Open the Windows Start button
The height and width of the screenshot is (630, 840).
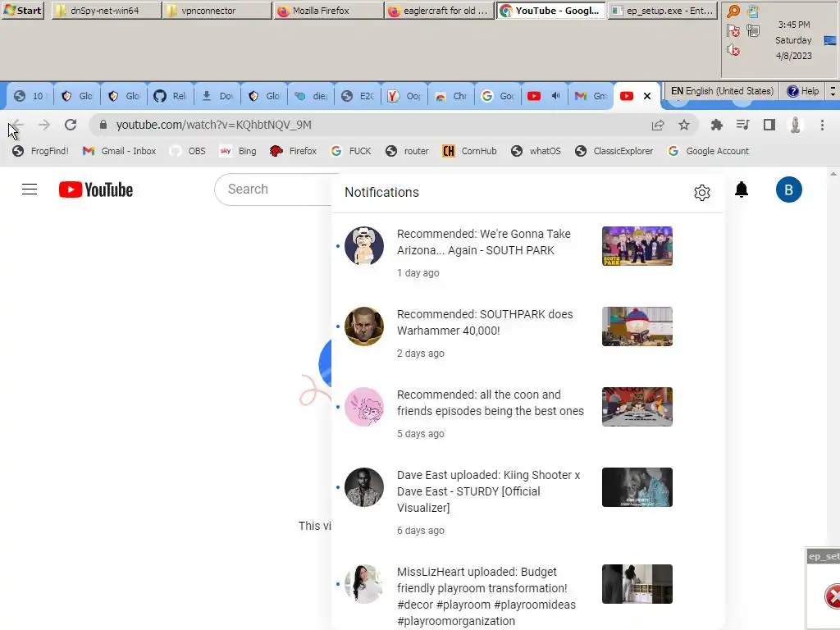22,10
